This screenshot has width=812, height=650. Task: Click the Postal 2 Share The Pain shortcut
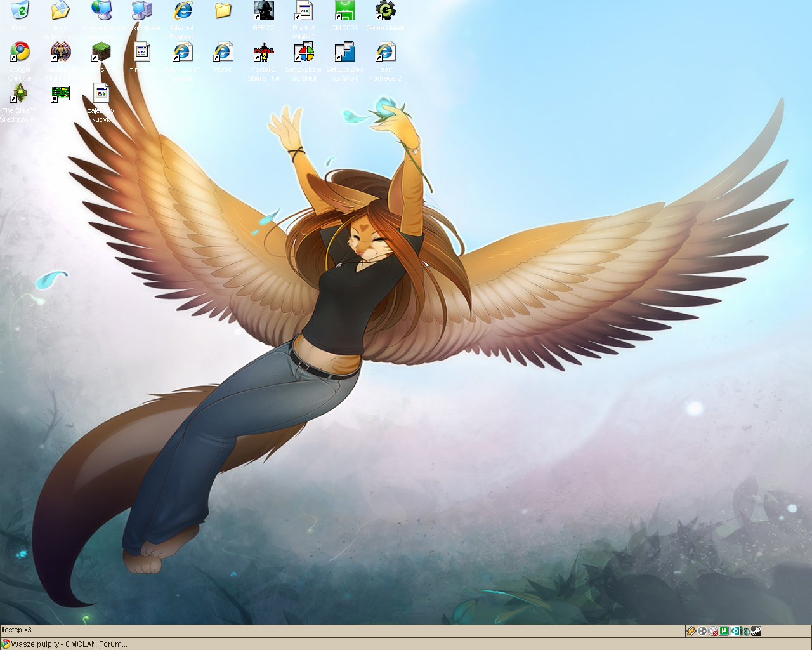click(263, 53)
